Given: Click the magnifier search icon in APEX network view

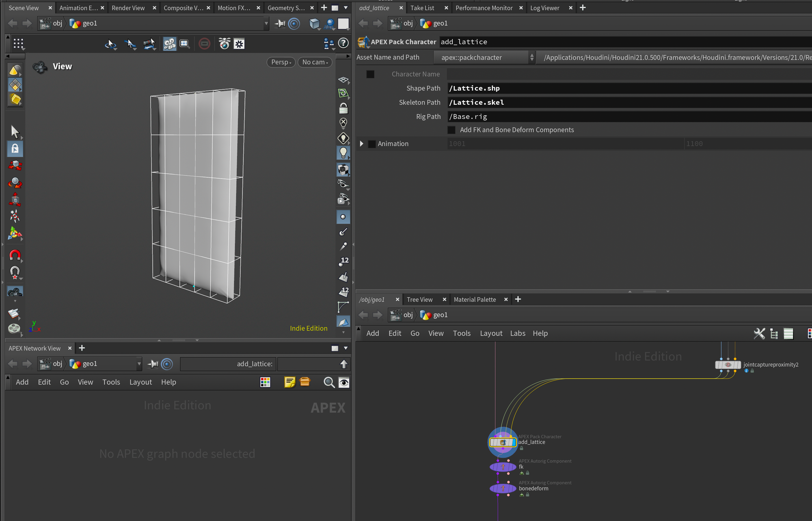Looking at the screenshot, I should pyautogui.click(x=329, y=382).
